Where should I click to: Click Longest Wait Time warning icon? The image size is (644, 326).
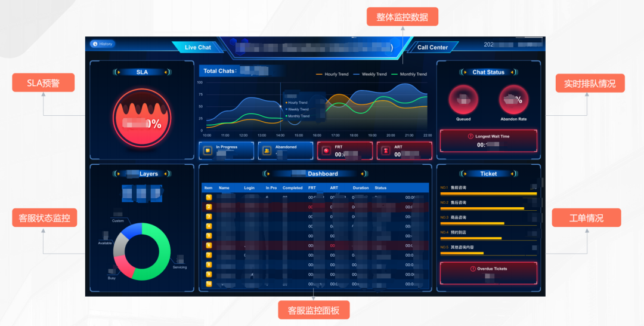point(470,137)
